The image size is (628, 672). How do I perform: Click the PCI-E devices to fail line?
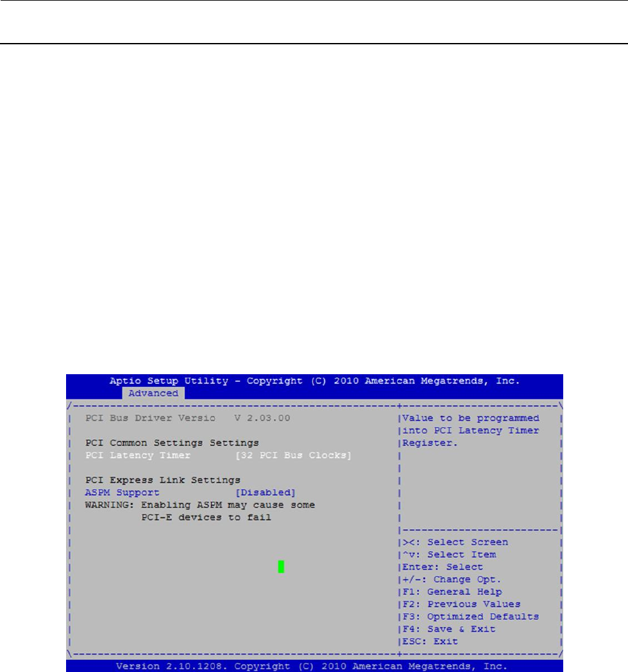click(x=206, y=517)
